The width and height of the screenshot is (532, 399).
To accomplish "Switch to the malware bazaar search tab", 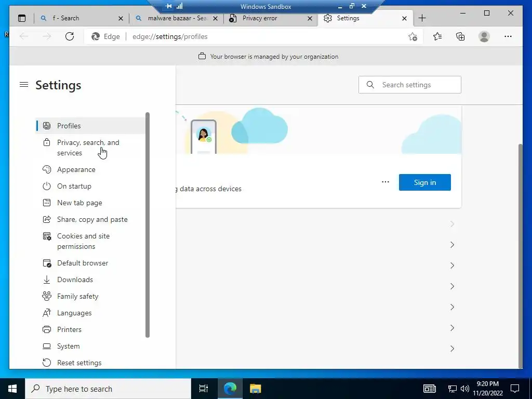I will 176,18.
